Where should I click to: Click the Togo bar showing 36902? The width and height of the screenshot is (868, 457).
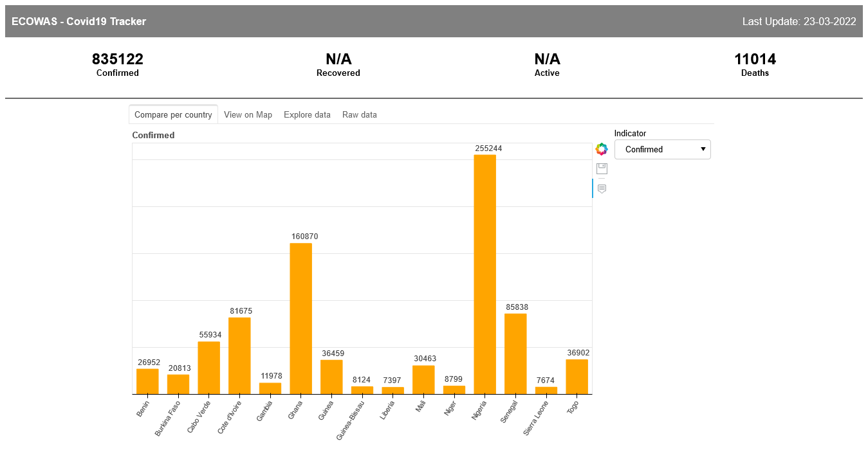[577, 377]
